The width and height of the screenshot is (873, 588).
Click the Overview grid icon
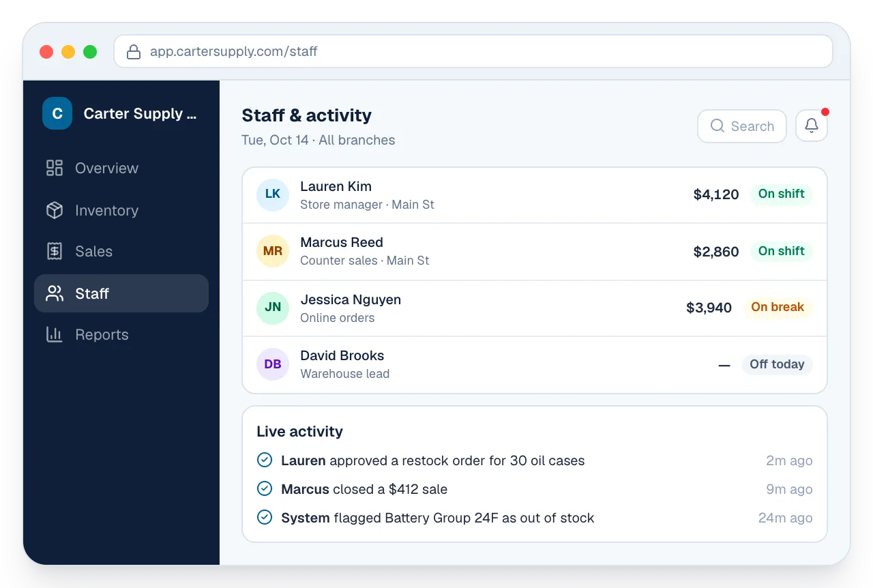(x=55, y=168)
